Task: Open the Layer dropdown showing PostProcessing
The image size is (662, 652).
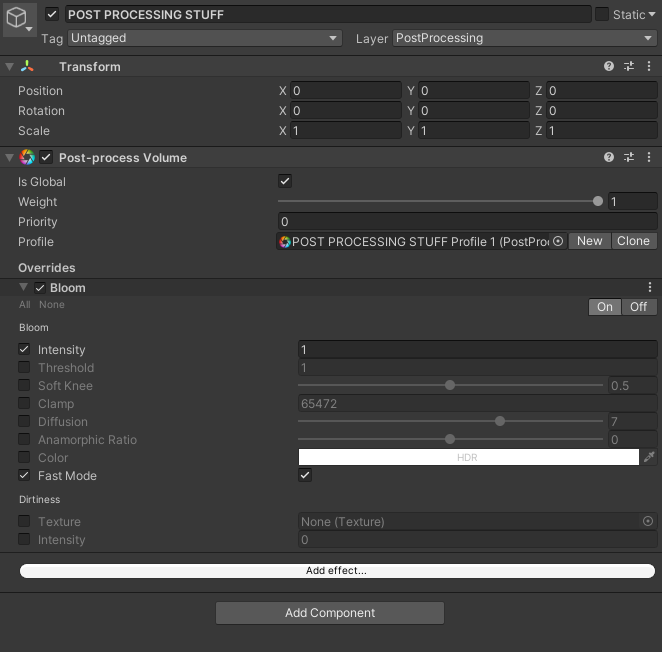Action: (x=525, y=38)
